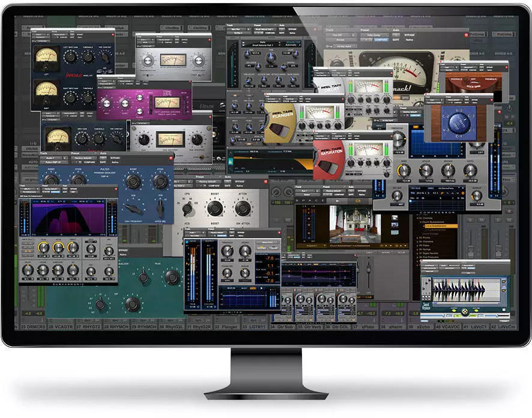Select the '40 VCAVOC' track name
532x418 pixels.
point(447,327)
